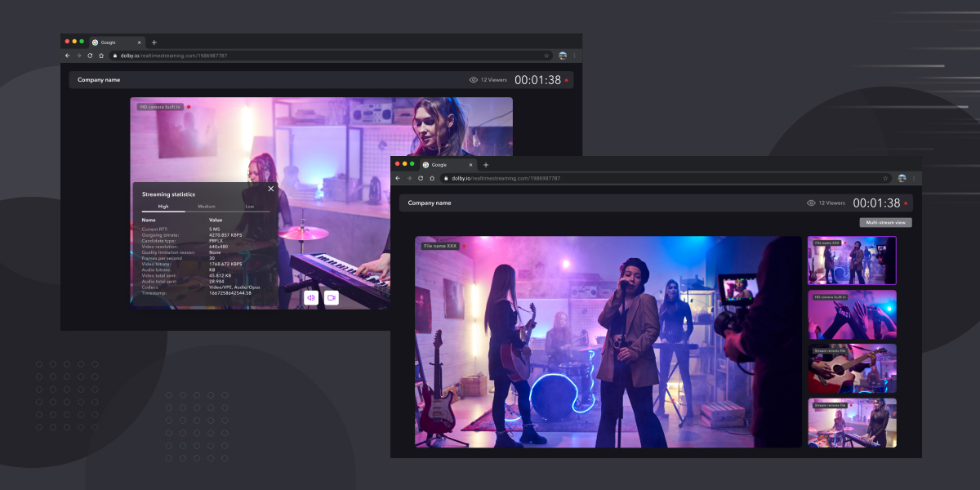This screenshot has width=980, height=490.
Task: Reload the page in the front browser window
Action: pos(421,178)
